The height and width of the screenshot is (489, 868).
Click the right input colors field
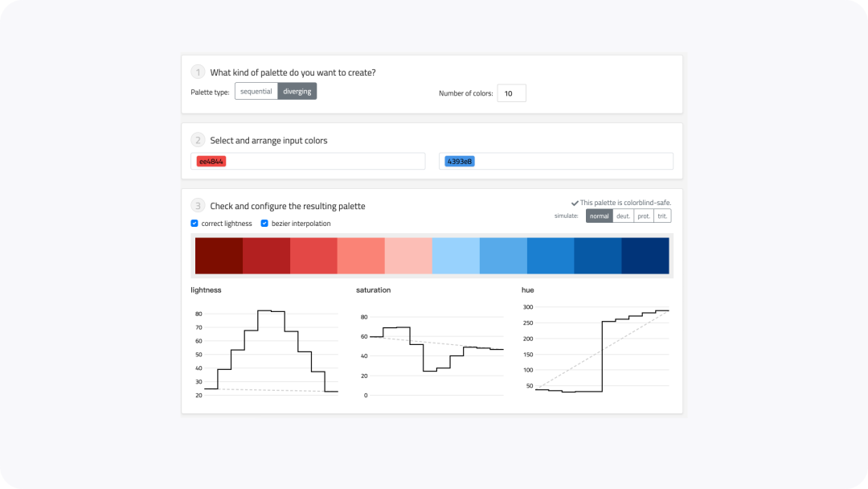556,161
